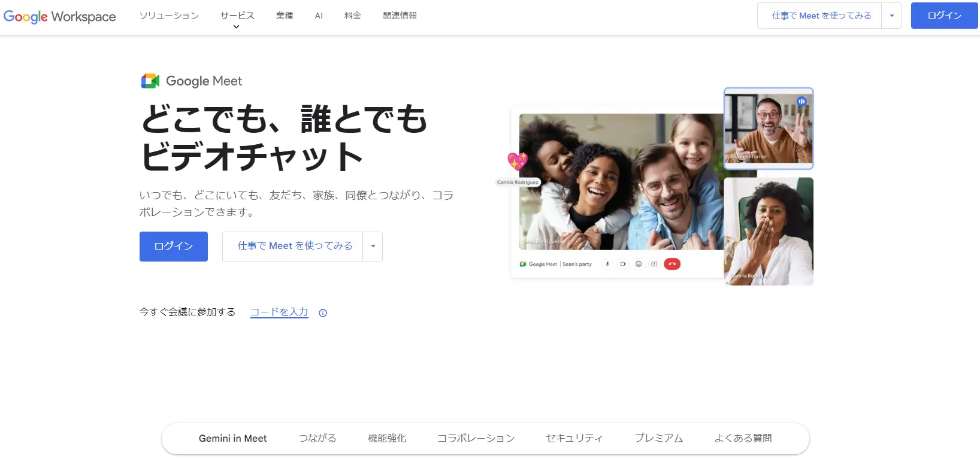Screen dimensions: 980x471
Task: Select the 機能強化 tab
Action: click(x=387, y=439)
